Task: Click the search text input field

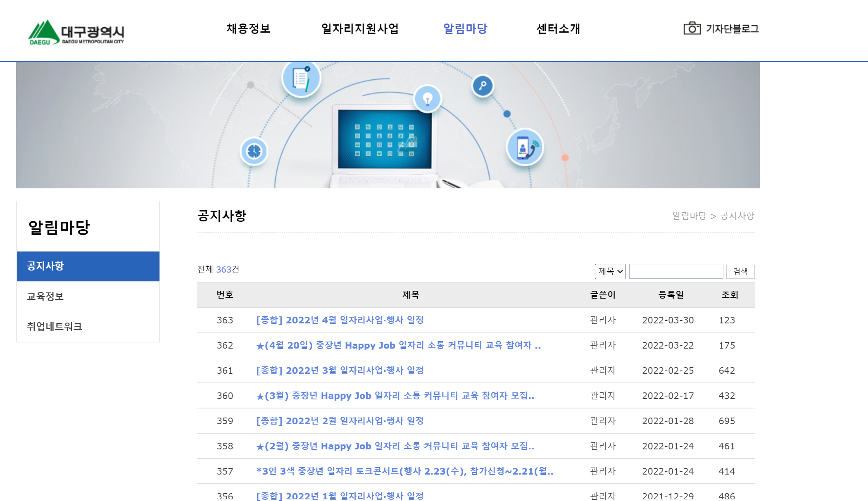Action: point(676,271)
